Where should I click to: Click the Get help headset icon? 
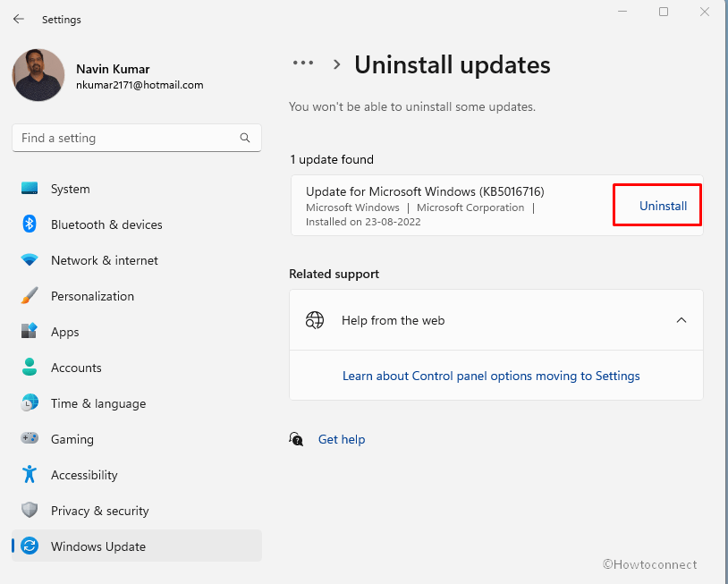296,439
